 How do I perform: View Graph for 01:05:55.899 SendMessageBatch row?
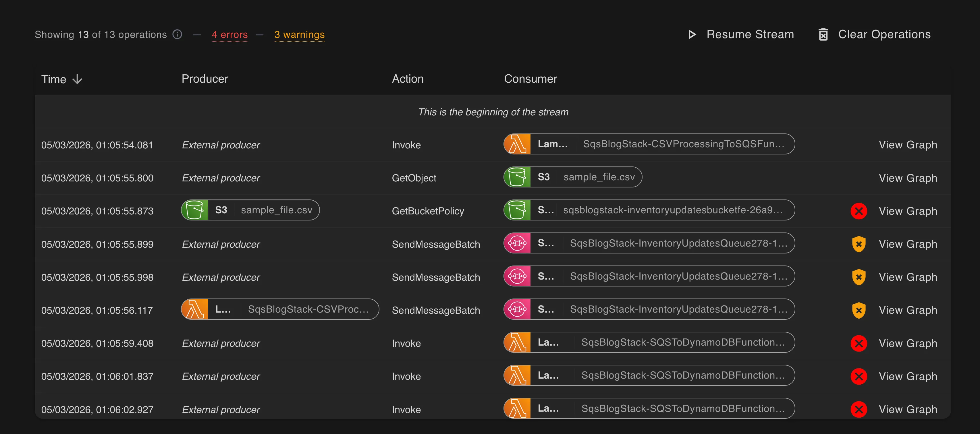click(908, 244)
